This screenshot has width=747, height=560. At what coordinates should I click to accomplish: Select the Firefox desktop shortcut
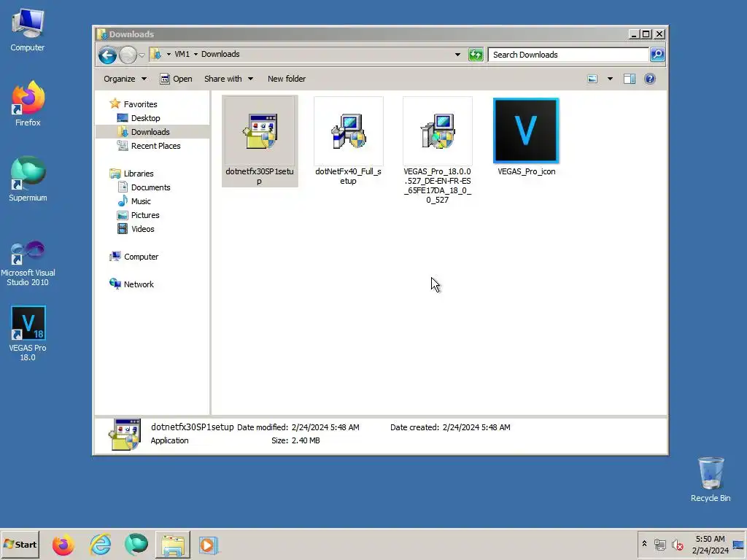click(x=28, y=104)
